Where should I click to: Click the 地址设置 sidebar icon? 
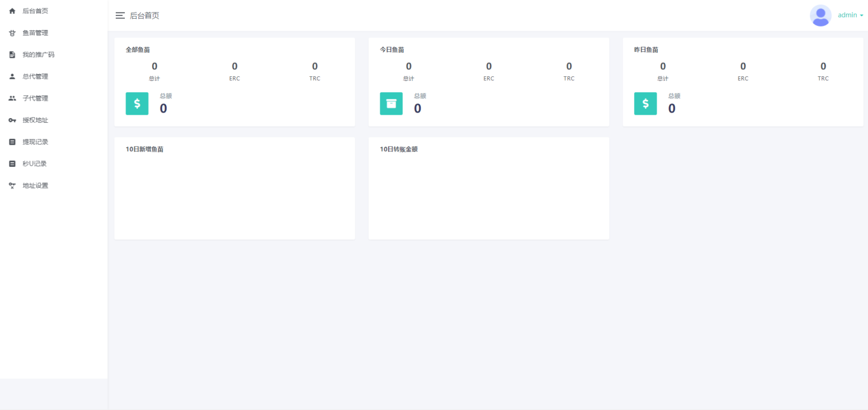coord(12,185)
